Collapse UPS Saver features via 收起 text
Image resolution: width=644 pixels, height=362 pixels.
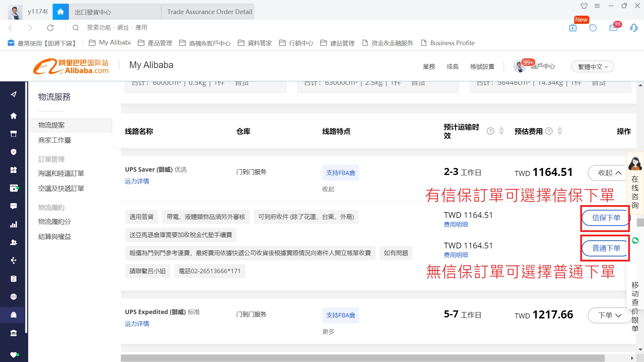328,189
